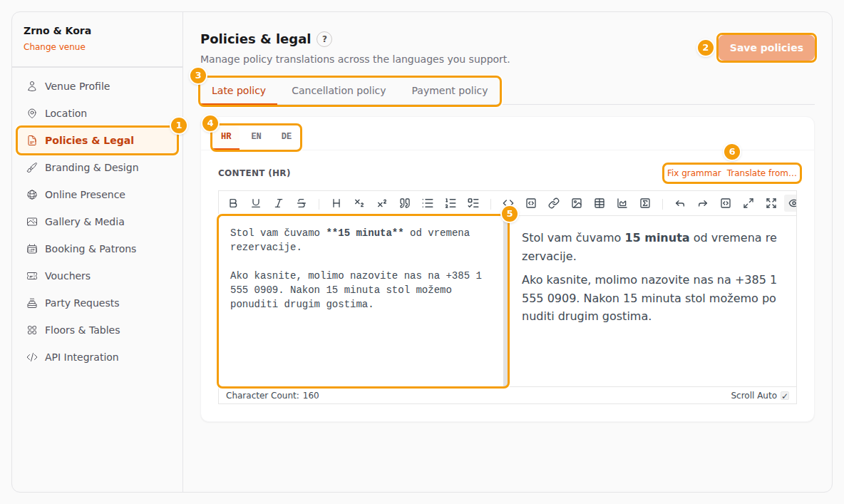Toggle the preview eye icon in toolbar

click(791, 203)
